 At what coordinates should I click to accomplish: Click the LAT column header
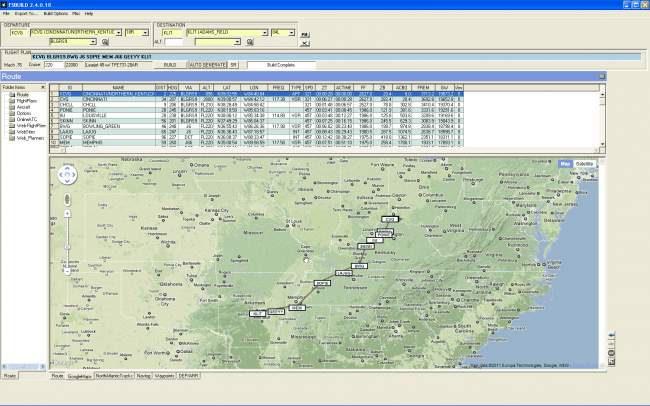point(227,88)
